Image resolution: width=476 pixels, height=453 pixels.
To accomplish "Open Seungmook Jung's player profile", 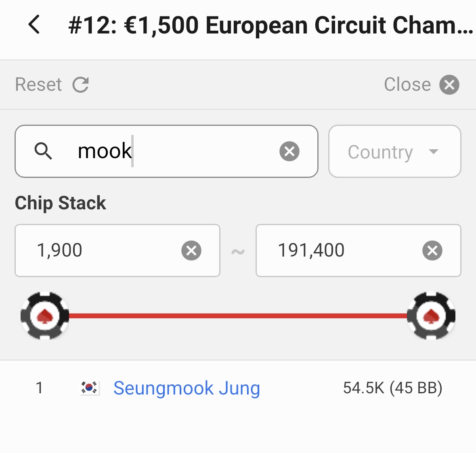I will point(187,388).
